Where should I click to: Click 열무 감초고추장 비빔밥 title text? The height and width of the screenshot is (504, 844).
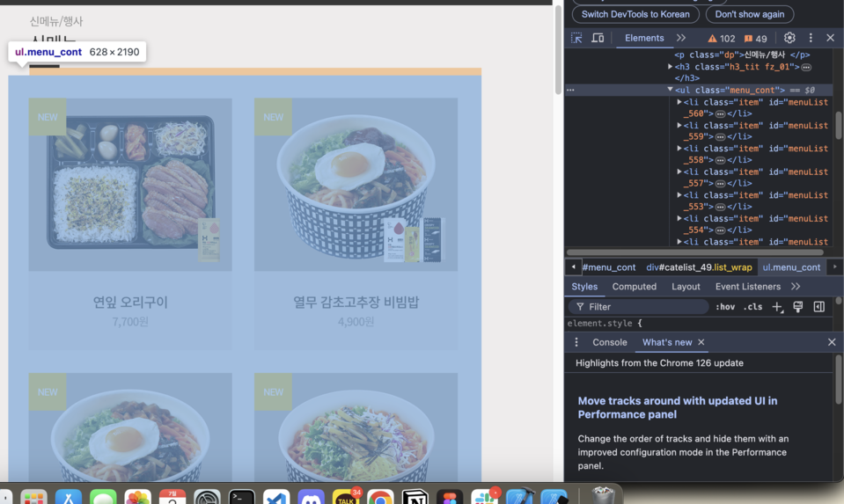[356, 303]
